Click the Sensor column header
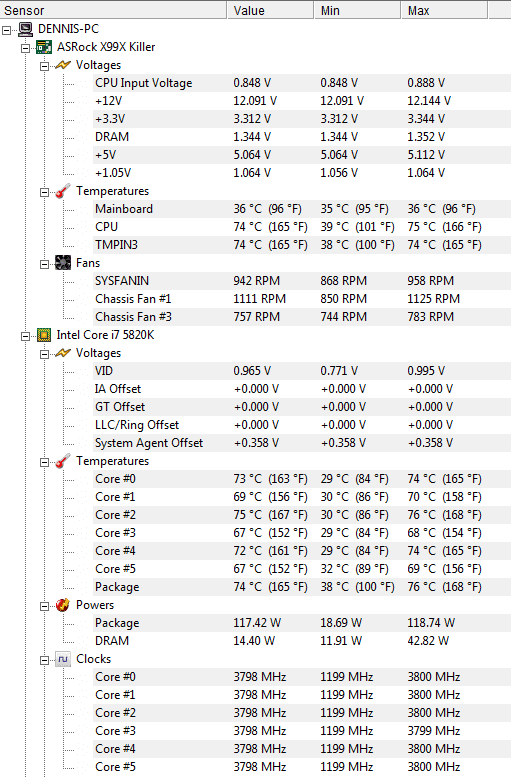Screen dimensions: 511x778 tap(114, 10)
